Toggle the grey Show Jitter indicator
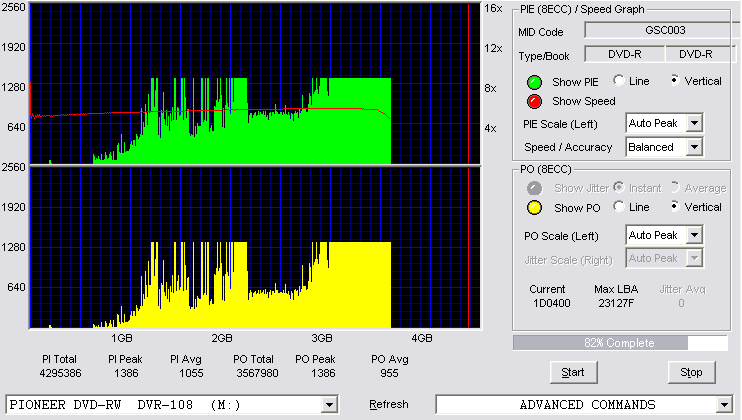Screen dimensions: 742x420 click(x=534, y=188)
